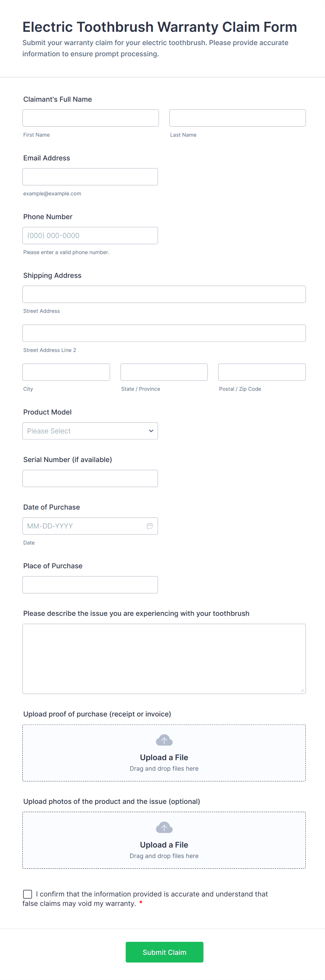The height and width of the screenshot is (980, 325).
Task: Click the City input box
Action: click(x=66, y=372)
